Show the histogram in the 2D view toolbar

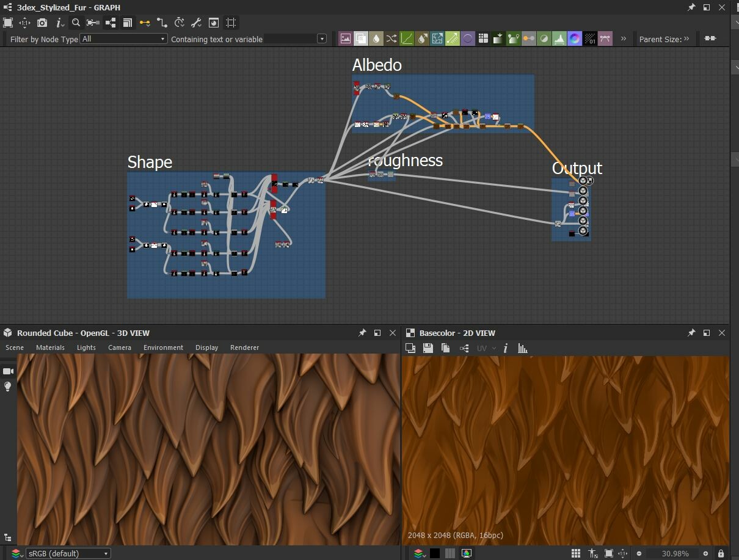coord(522,348)
